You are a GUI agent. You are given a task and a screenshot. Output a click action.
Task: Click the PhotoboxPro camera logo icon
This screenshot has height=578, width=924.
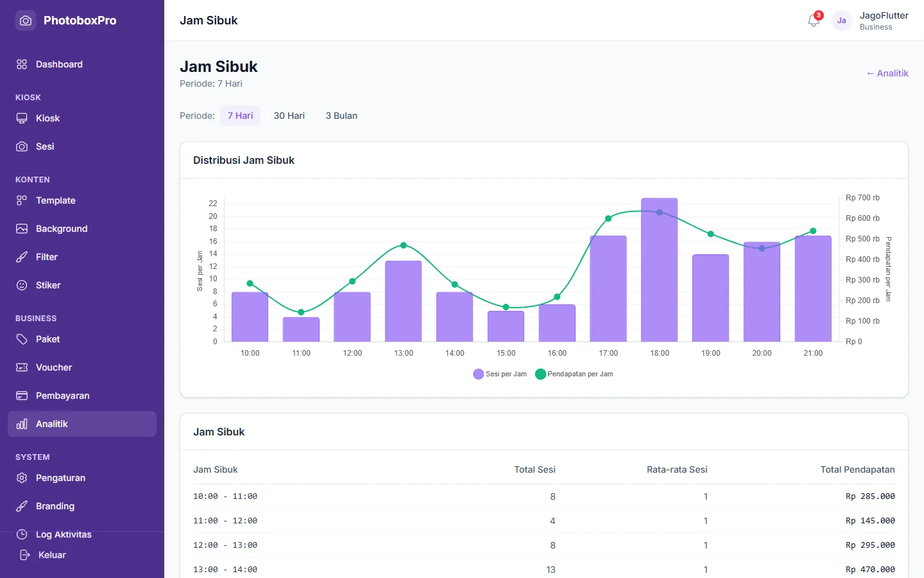(26, 21)
